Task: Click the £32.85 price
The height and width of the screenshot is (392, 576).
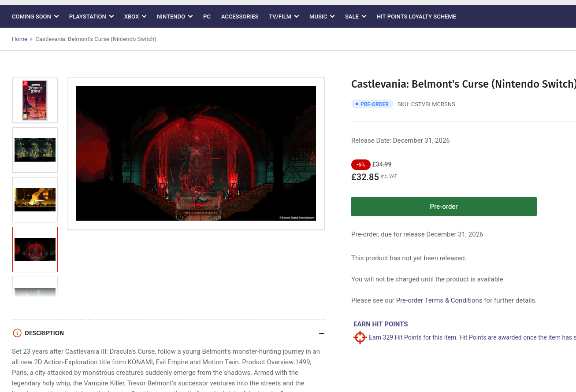Action: coord(365,177)
